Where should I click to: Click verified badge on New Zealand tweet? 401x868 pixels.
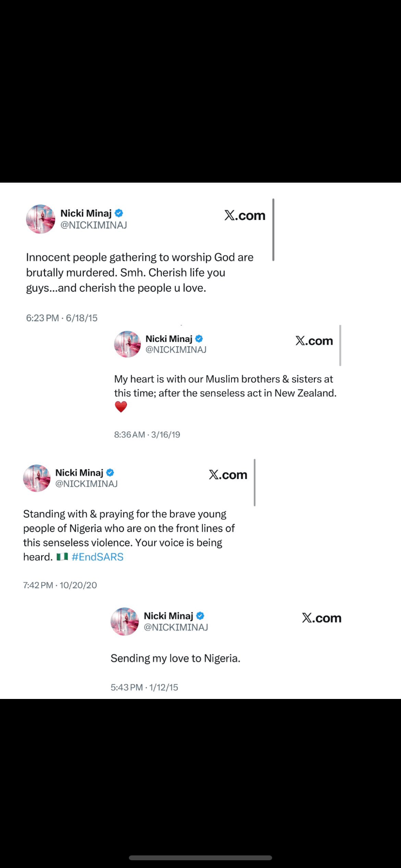199,339
